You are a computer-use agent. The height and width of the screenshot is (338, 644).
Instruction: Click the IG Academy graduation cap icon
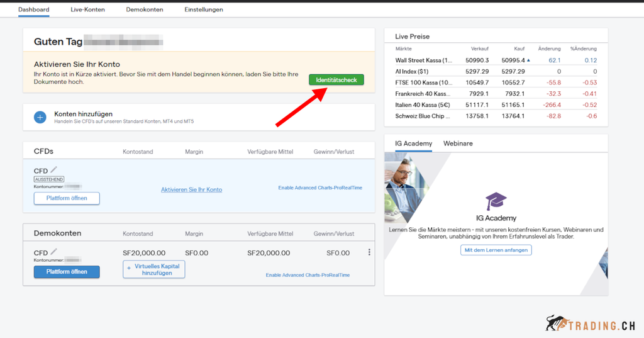pyautogui.click(x=496, y=201)
